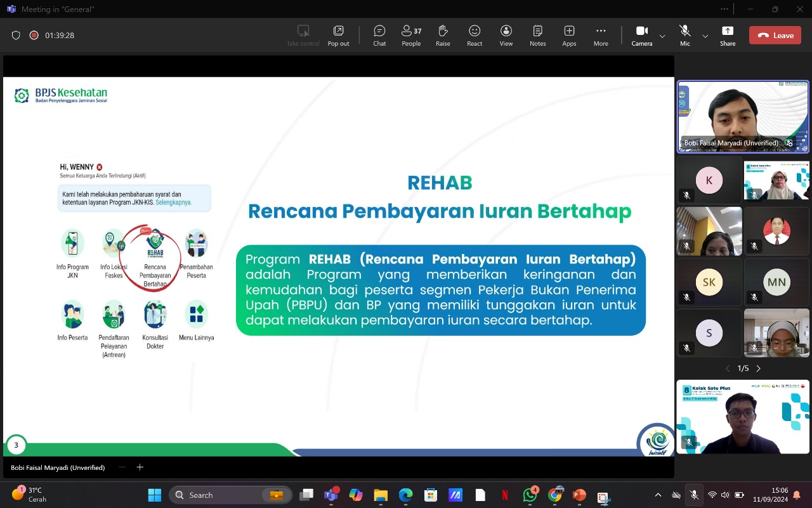The height and width of the screenshot is (508, 812).
Task: Open the Chat panel
Action: point(379,36)
